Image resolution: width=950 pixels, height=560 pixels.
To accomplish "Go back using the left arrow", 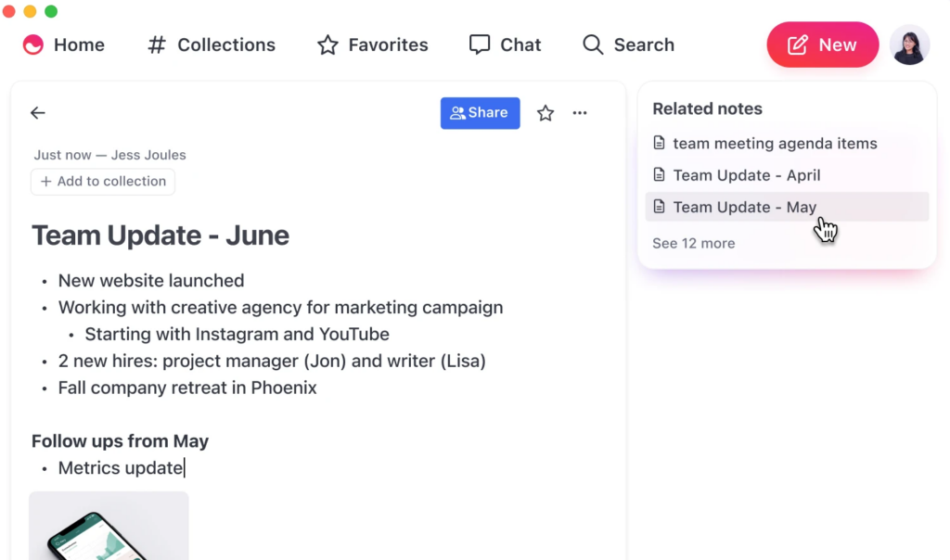I will 37,112.
